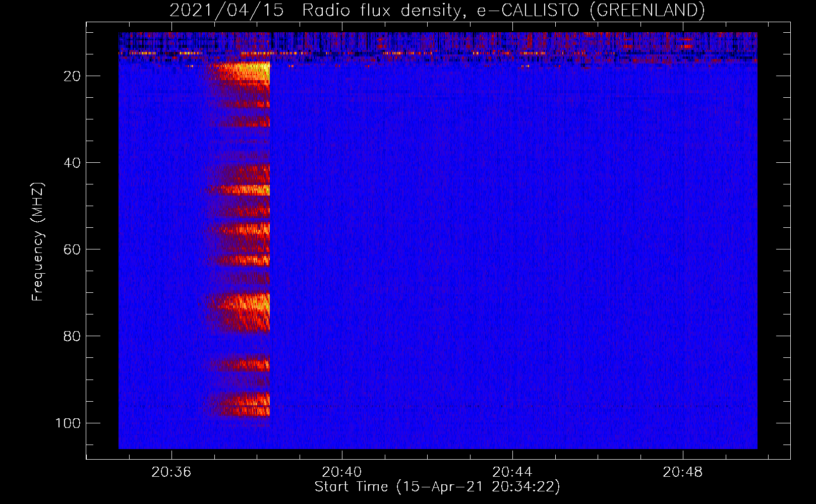
Task: Click the "Start Time (15-Apr-21 20:34:22)" label
Action: click(x=437, y=487)
